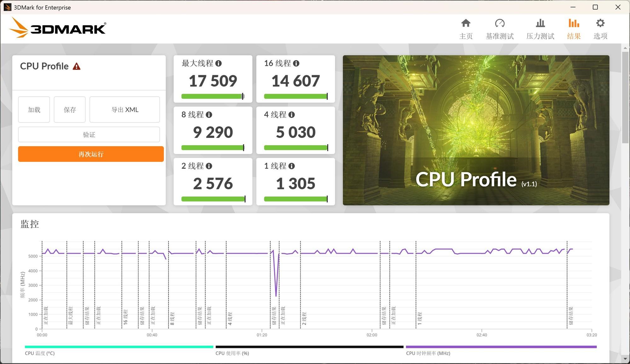The width and height of the screenshot is (630, 364).
Task: Select the 结果 results bar chart icon
Action: point(574,23)
